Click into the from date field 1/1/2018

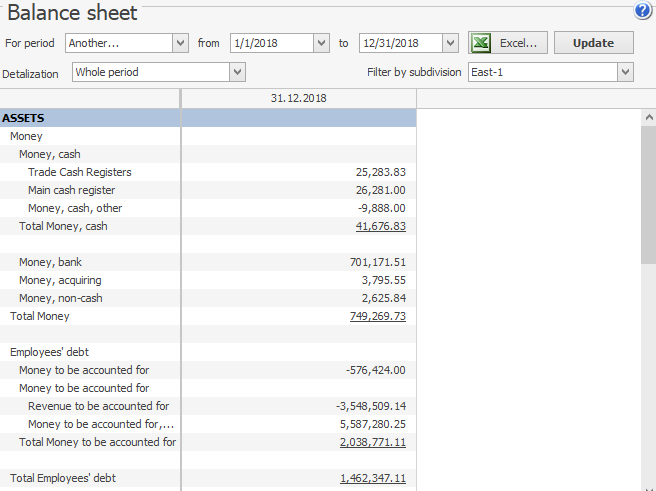point(270,43)
